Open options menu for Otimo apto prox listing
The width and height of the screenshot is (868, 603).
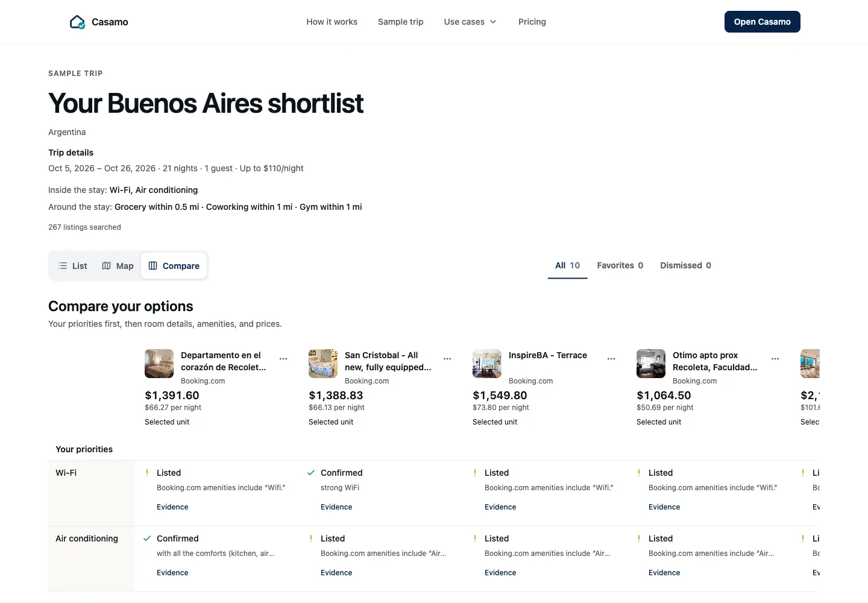point(775,359)
